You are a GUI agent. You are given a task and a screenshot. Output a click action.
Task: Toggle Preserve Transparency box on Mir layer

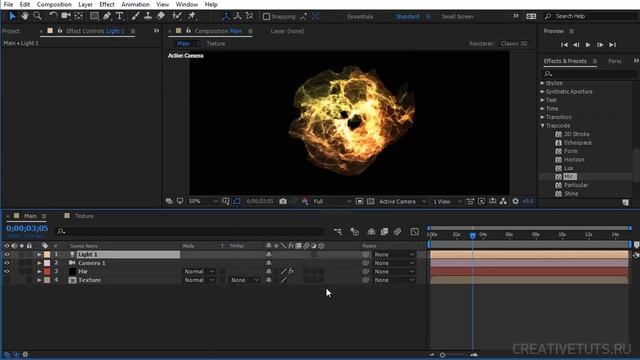222,271
